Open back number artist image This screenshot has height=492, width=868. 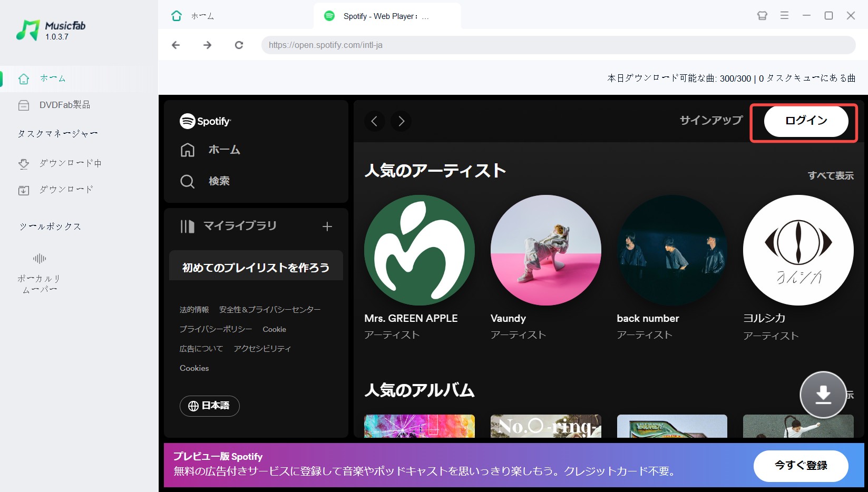click(672, 250)
